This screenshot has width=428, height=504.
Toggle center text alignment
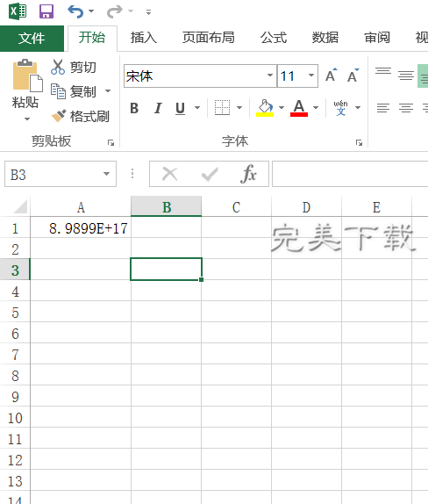pyautogui.click(x=406, y=108)
